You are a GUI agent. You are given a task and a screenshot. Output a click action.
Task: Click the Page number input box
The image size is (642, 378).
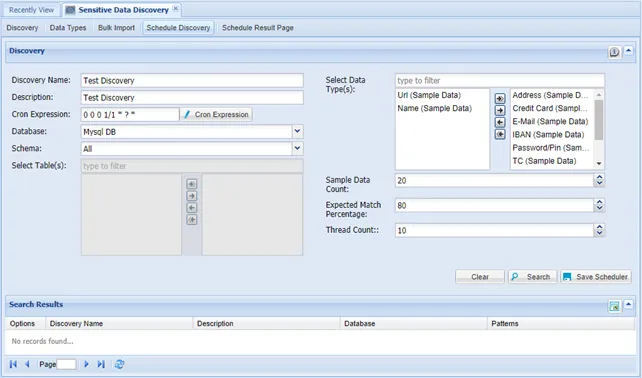pyautogui.click(x=66, y=364)
